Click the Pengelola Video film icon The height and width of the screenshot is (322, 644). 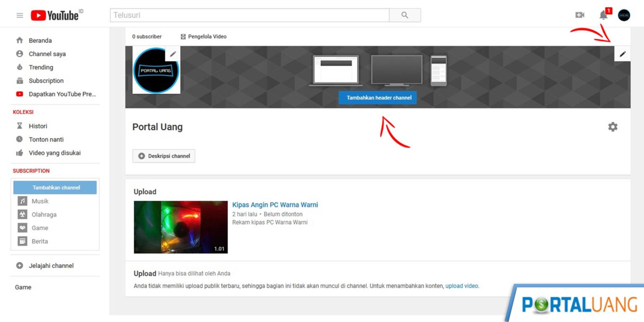coord(183,36)
